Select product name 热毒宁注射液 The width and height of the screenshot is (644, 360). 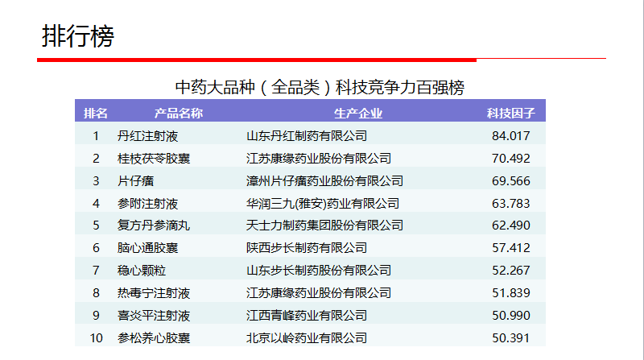[x=154, y=293]
